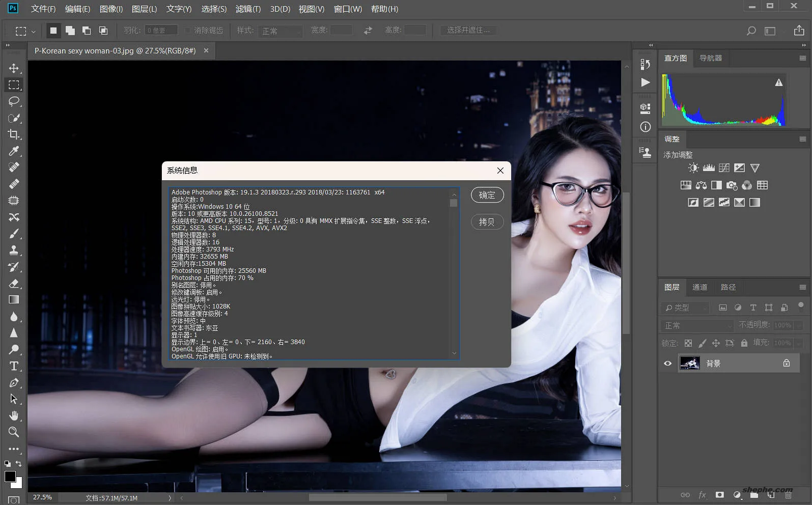Open the layer blend mode dropdown 正常

coord(697,325)
